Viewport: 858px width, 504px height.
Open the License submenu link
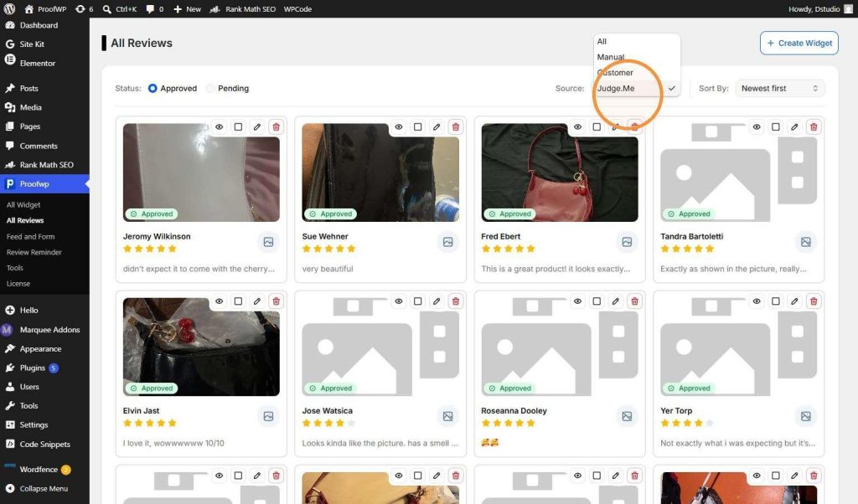point(18,283)
